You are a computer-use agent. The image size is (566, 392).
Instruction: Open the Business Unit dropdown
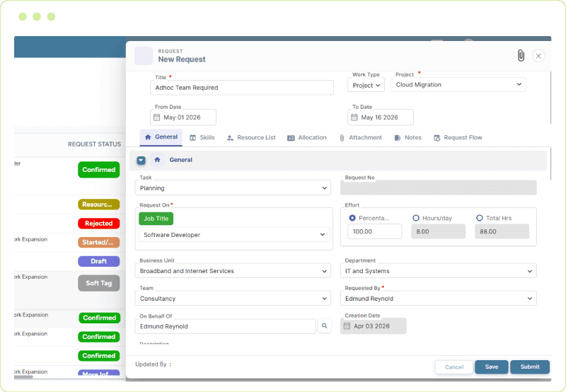pyautogui.click(x=233, y=271)
